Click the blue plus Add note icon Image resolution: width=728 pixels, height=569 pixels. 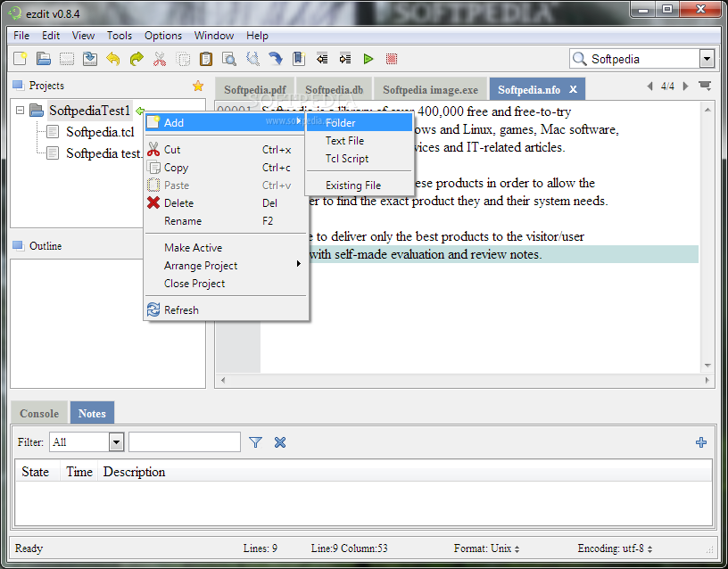pos(701,442)
